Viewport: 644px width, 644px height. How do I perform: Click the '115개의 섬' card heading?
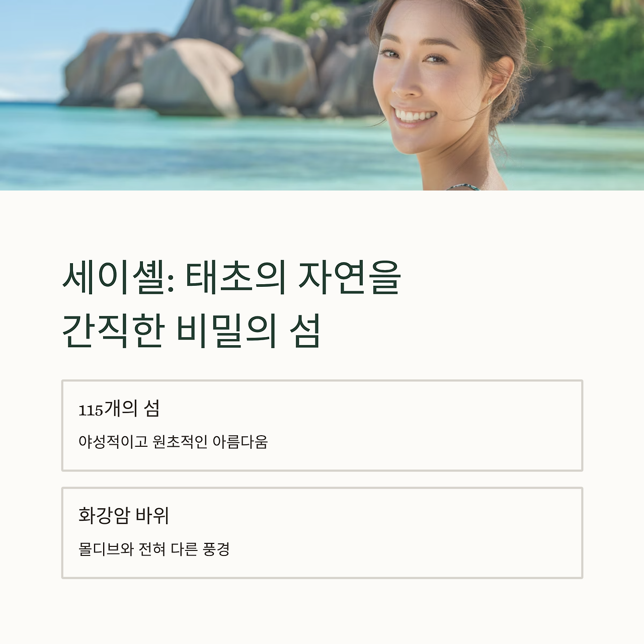(x=119, y=409)
